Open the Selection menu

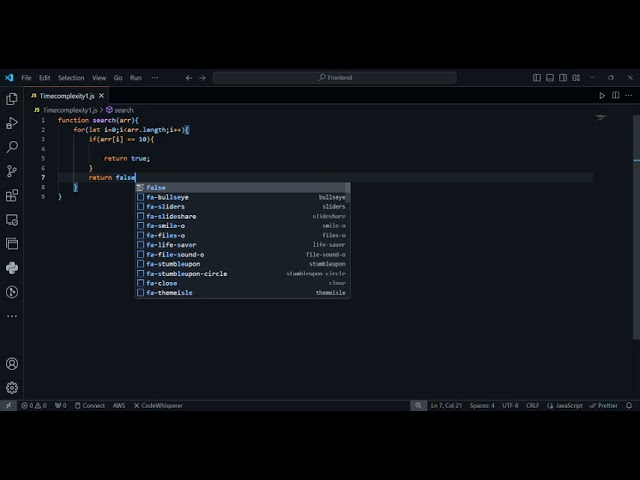71,78
